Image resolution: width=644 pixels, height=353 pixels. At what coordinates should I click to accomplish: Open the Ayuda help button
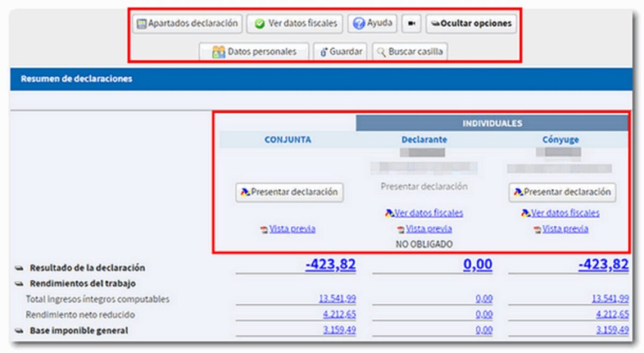(372, 24)
